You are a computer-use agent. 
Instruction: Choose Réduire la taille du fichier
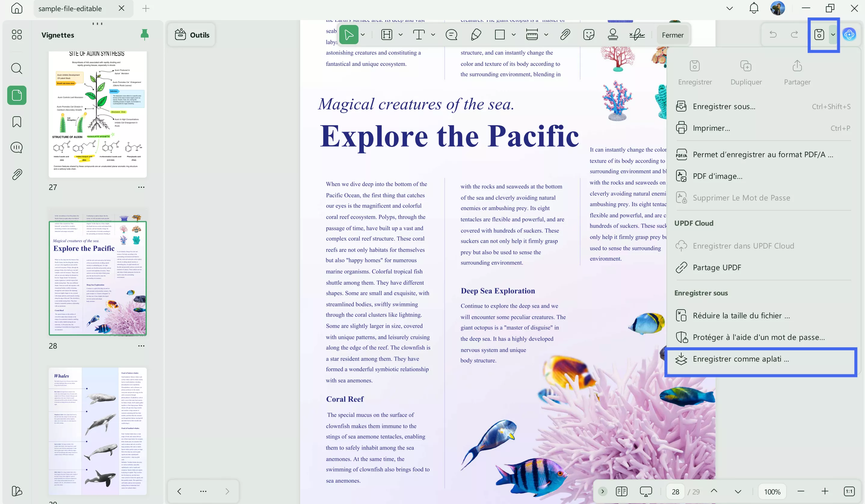763,315
